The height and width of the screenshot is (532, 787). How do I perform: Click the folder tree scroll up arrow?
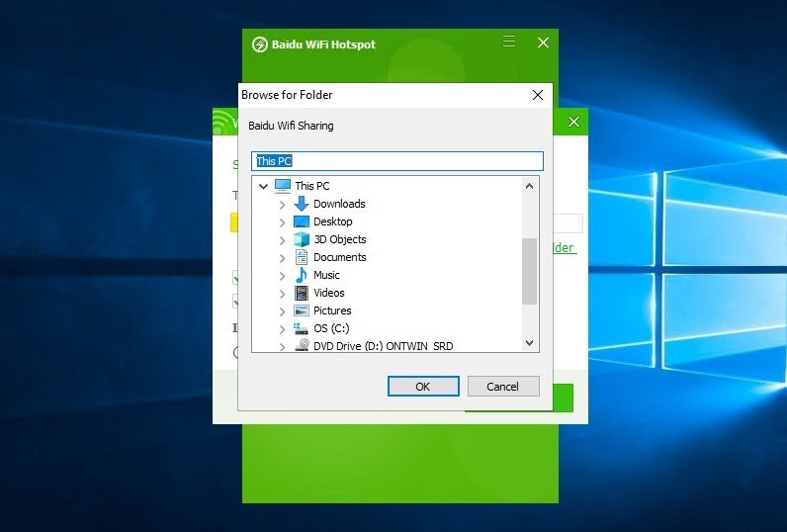[529, 186]
